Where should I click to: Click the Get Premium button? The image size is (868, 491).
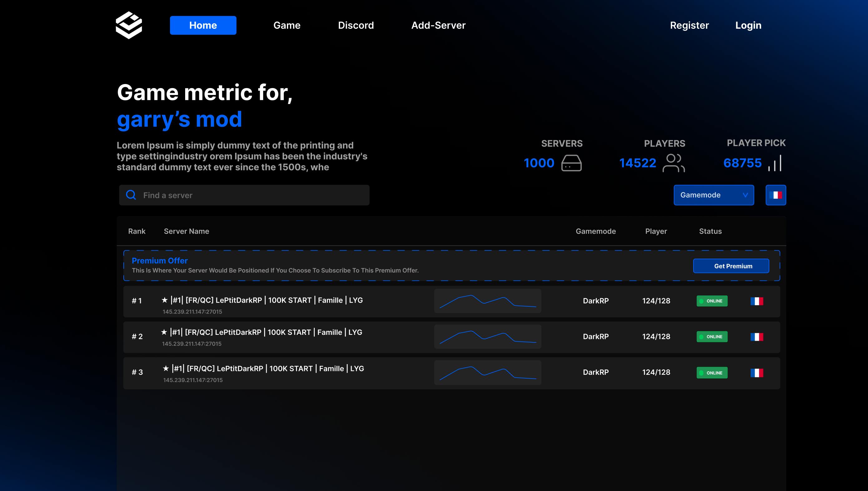(x=731, y=266)
